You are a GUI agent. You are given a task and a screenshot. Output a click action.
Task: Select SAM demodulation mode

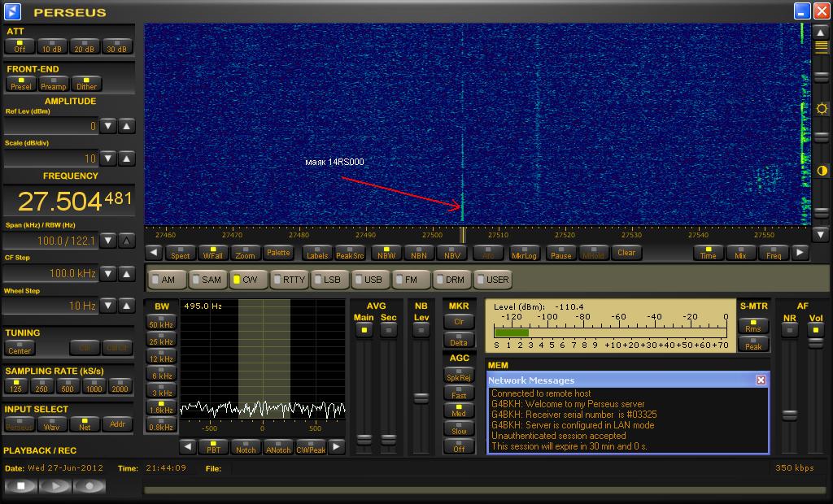click(x=208, y=280)
